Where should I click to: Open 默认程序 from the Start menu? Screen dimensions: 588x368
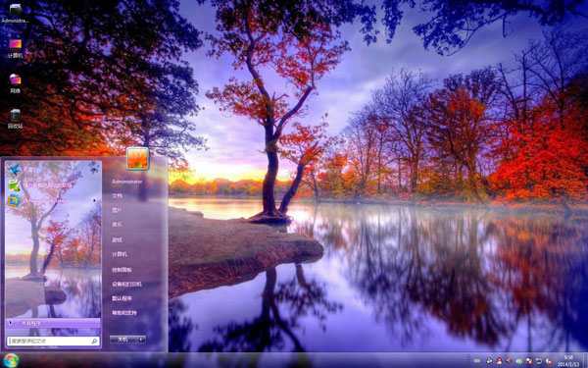click(122, 298)
